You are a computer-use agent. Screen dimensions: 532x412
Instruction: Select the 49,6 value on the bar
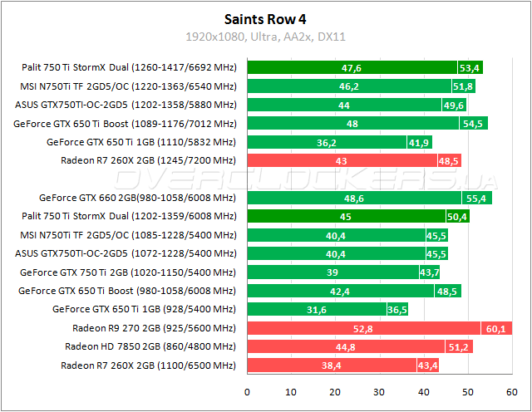(454, 105)
